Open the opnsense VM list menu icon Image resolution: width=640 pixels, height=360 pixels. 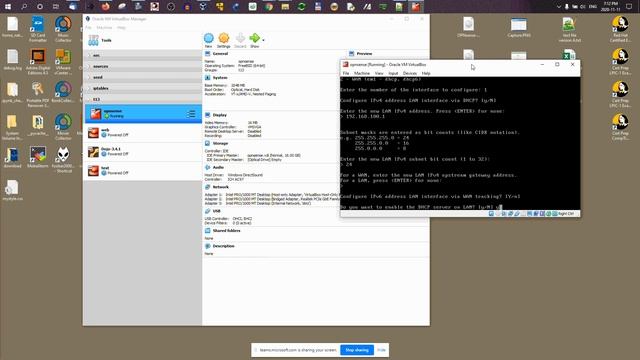tap(191, 114)
